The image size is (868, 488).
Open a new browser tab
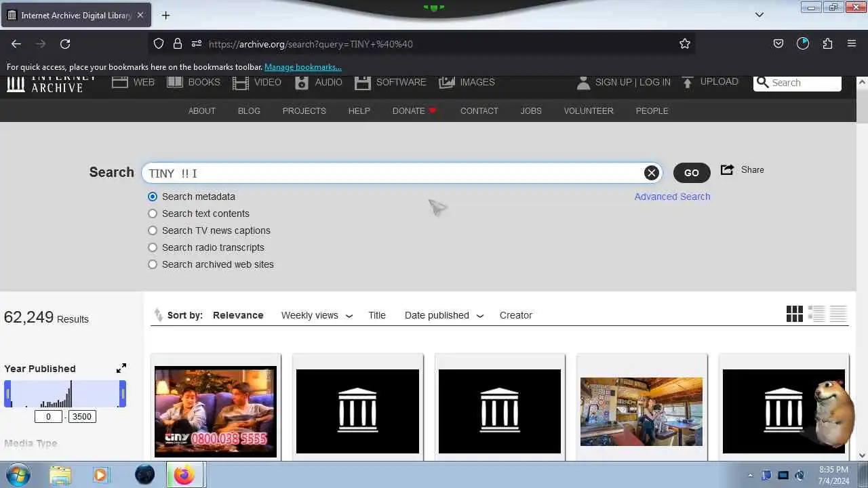(x=165, y=15)
